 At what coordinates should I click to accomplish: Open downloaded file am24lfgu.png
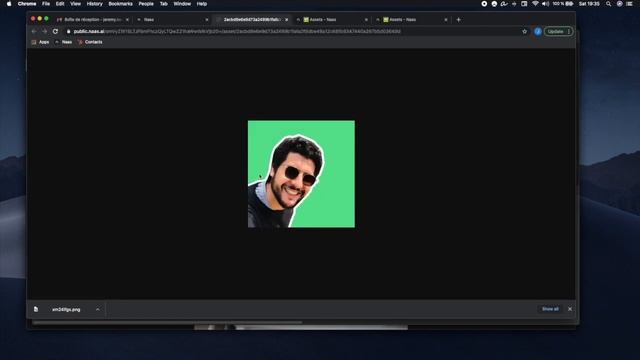[66, 309]
